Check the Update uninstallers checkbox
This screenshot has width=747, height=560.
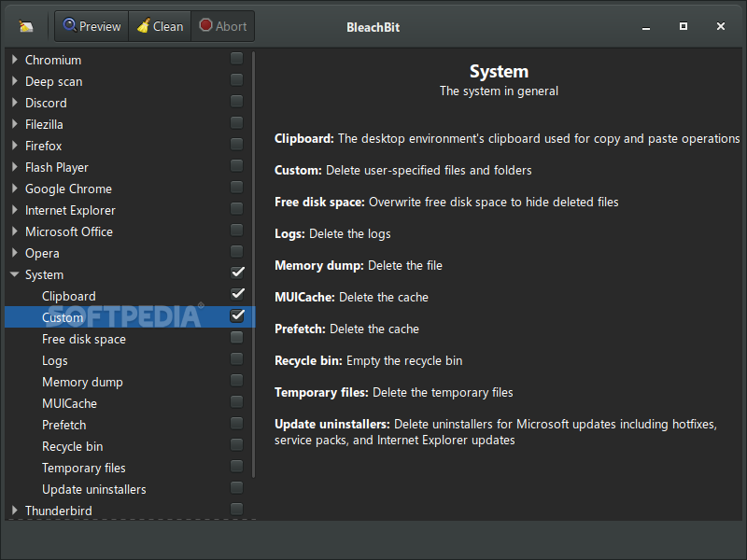pos(237,487)
